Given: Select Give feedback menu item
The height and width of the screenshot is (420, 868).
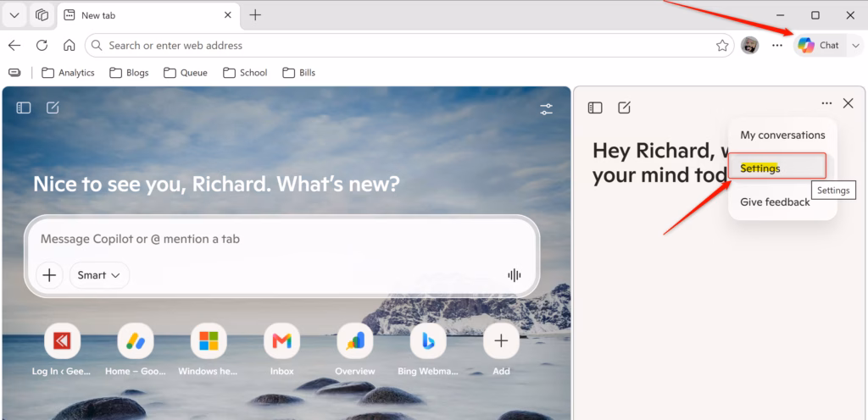Looking at the screenshot, I should click(x=775, y=202).
